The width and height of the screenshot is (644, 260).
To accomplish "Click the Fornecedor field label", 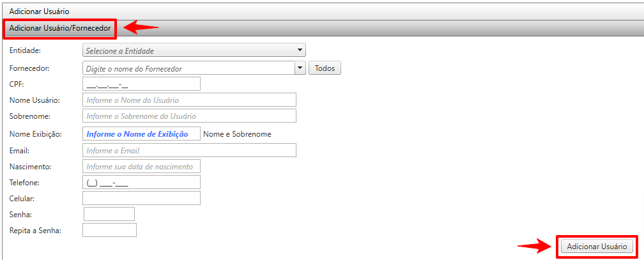I will [29, 68].
